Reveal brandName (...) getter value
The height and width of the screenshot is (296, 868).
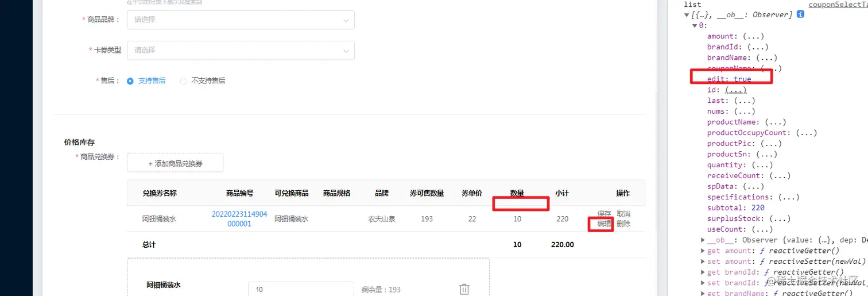click(766, 57)
